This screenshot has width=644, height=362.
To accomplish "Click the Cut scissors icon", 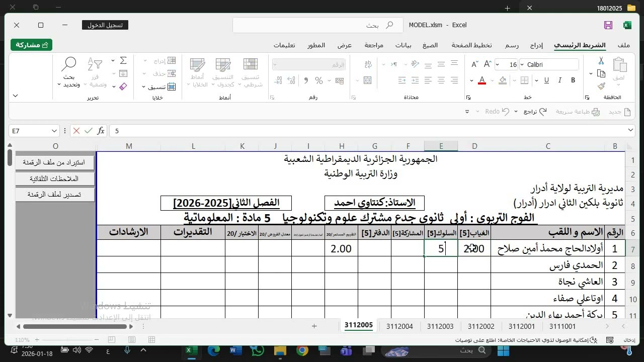I will point(601,61).
